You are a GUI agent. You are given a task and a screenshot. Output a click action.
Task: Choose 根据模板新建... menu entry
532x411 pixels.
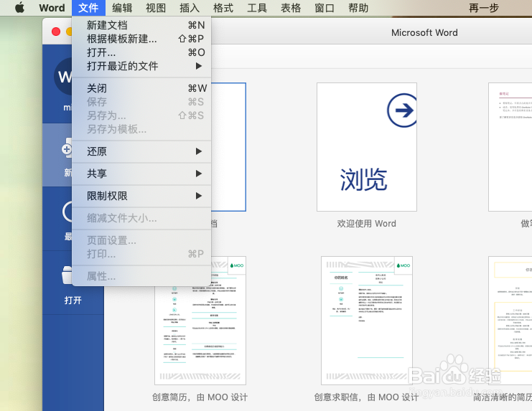point(141,39)
